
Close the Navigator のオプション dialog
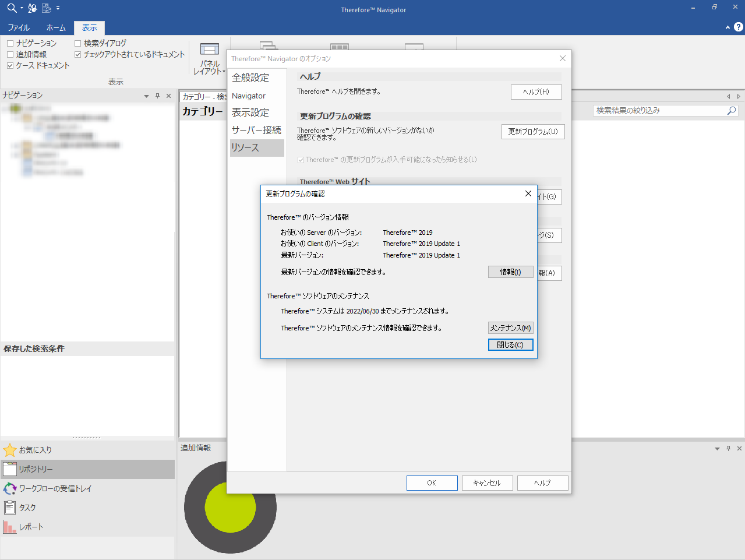563,58
